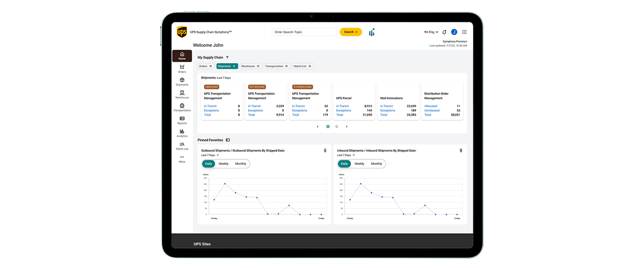Remove the Warehouse chip with its X
Viewport: 644px width, 268px height.
tap(258, 66)
